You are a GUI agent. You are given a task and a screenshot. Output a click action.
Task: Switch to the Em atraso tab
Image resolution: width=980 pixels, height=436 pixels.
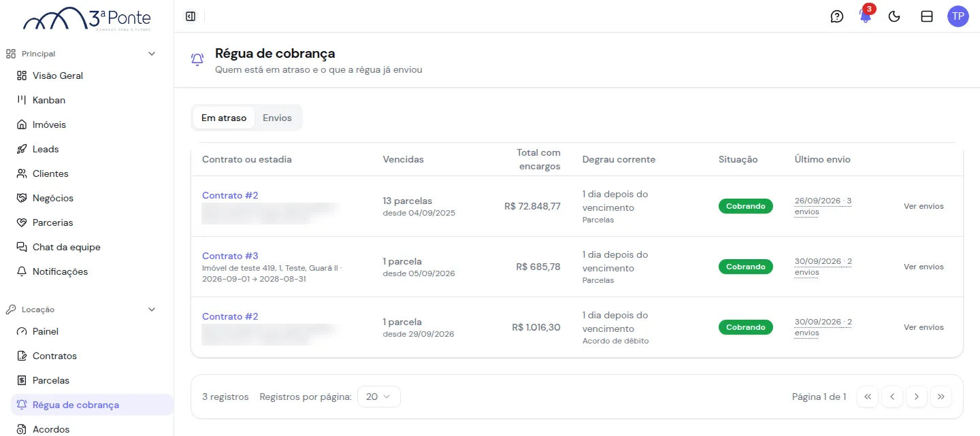click(224, 118)
